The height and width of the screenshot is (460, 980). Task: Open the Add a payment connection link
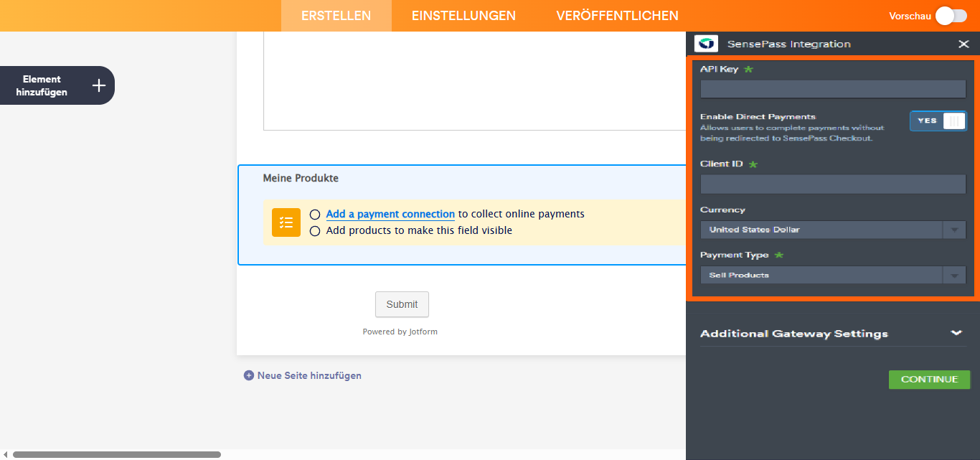[390, 214]
